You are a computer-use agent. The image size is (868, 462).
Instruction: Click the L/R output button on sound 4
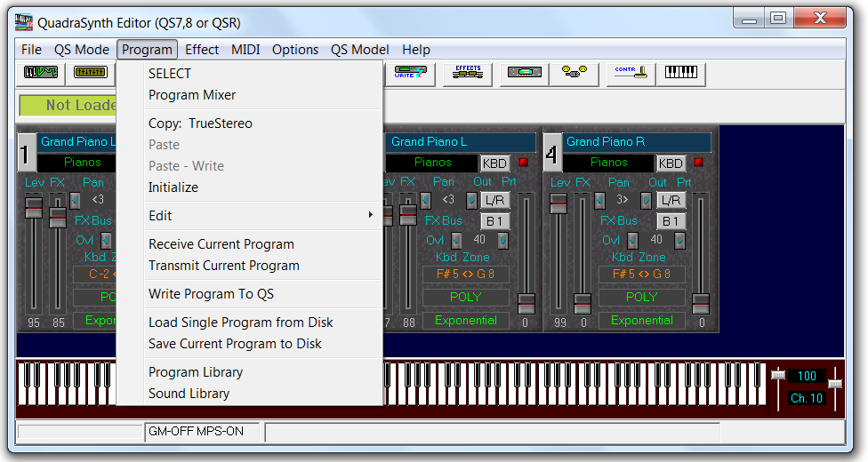coord(671,201)
